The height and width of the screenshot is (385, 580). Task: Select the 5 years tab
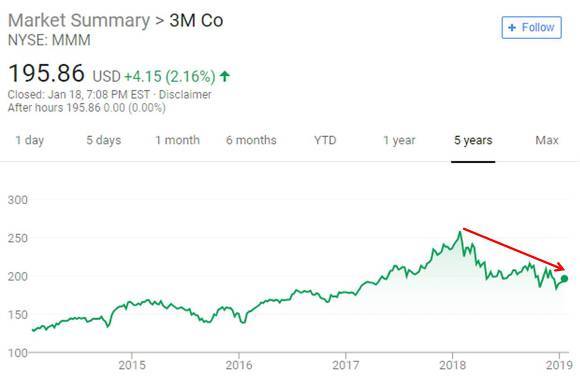(x=473, y=140)
